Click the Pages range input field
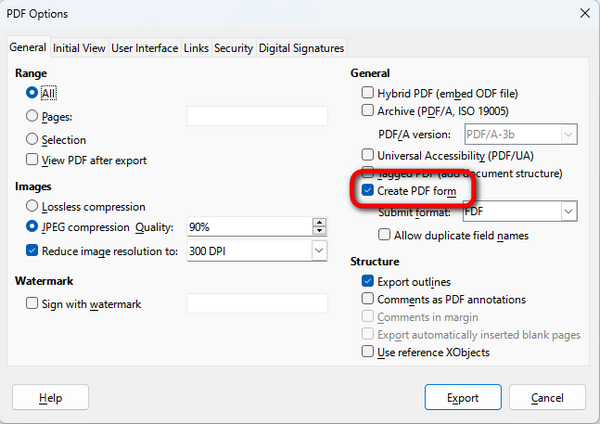This screenshot has width=600, height=424. (x=257, y=116)
